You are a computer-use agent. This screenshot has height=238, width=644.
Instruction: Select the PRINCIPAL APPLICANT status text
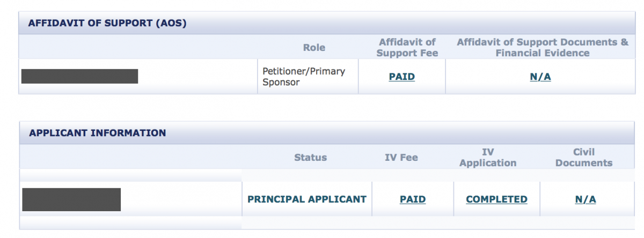click(x=307, y=199)
